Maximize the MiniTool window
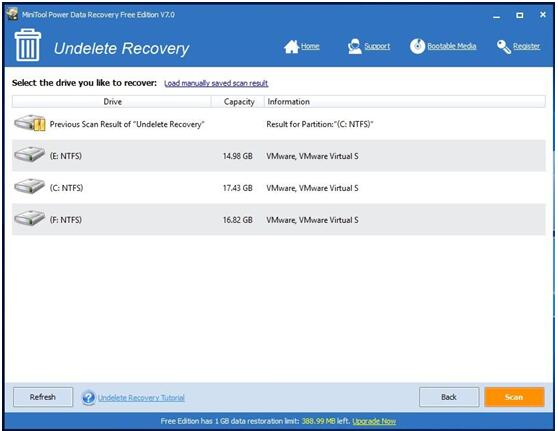Screen dimensions: 558x431 tap(520, 15)
